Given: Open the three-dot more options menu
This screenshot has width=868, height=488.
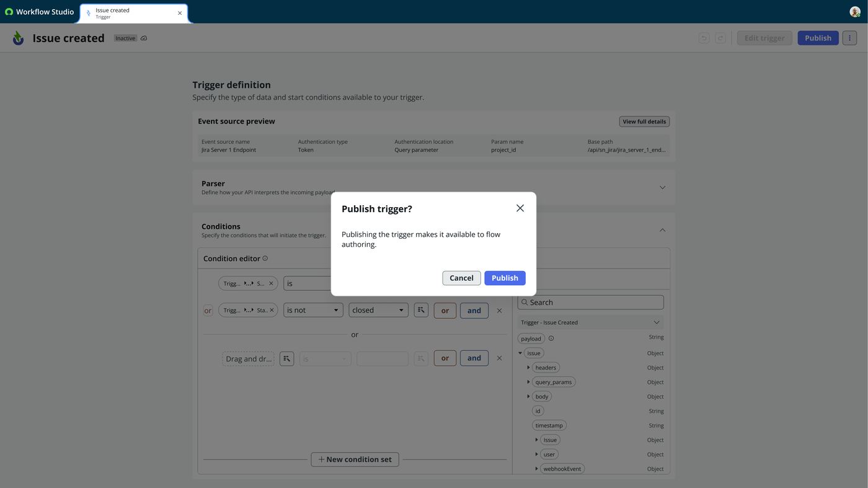Looking at the screenshot, I should (849, 38).
